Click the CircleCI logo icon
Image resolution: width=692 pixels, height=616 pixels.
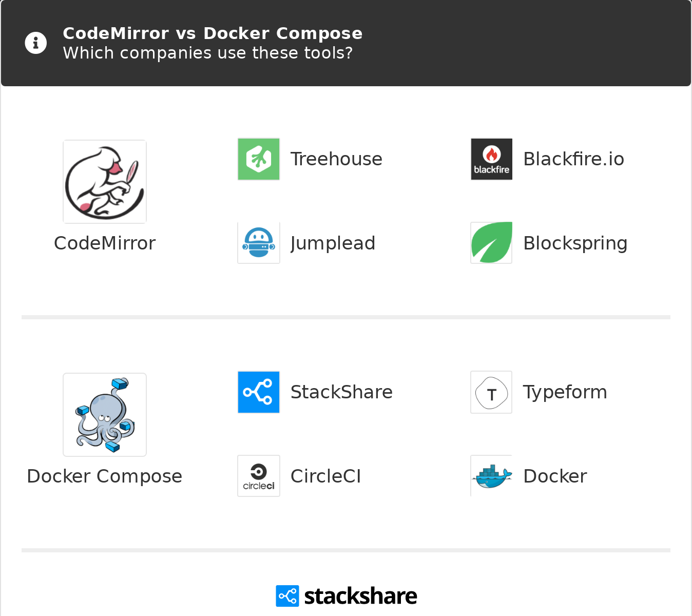click(259, 476)
